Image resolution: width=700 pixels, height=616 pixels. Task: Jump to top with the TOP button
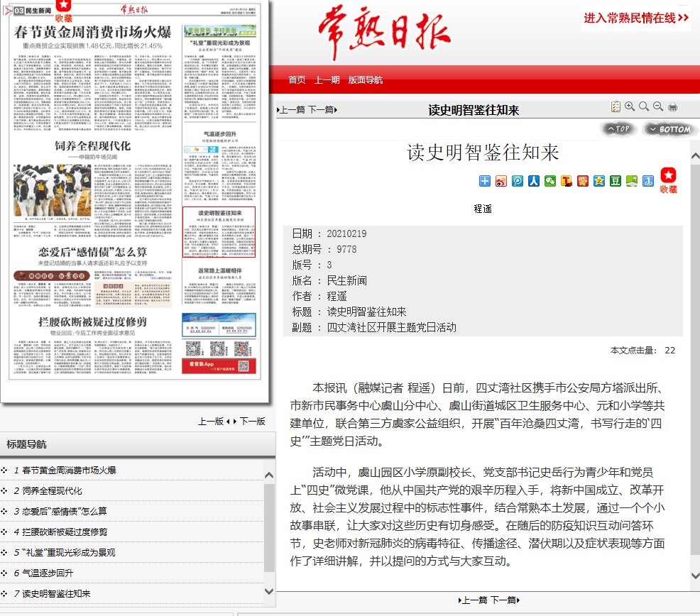pyautogui.click(x=618, y=129)
